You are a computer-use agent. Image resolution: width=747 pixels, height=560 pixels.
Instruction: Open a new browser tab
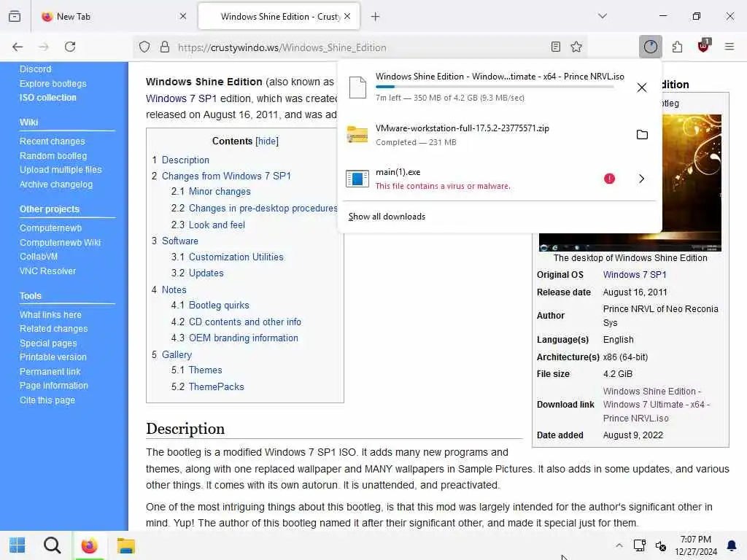pyautogui.click(x=376, y=17)
